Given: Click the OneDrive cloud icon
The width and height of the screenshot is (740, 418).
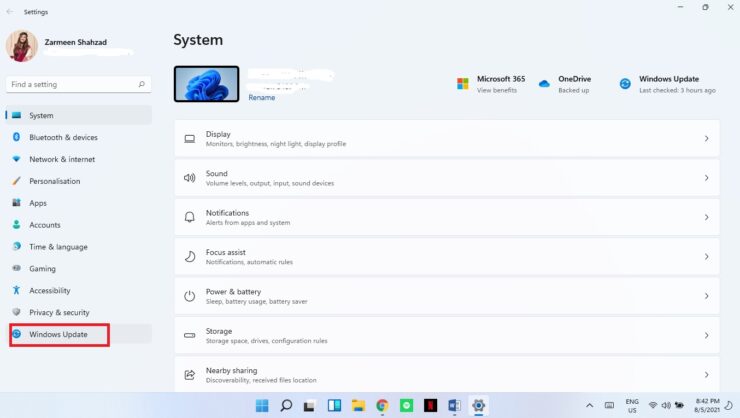Looking at the screenshot, I should [544, 84].
